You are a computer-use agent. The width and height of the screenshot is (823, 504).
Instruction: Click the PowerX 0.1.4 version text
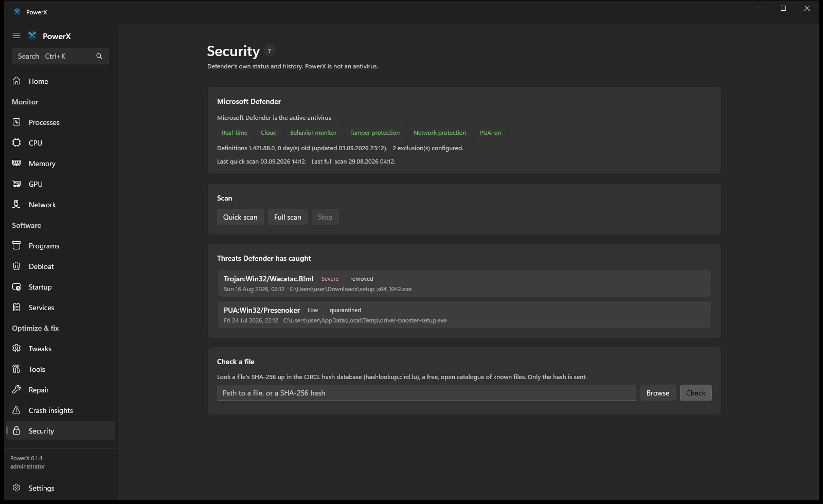pos(26,458)
